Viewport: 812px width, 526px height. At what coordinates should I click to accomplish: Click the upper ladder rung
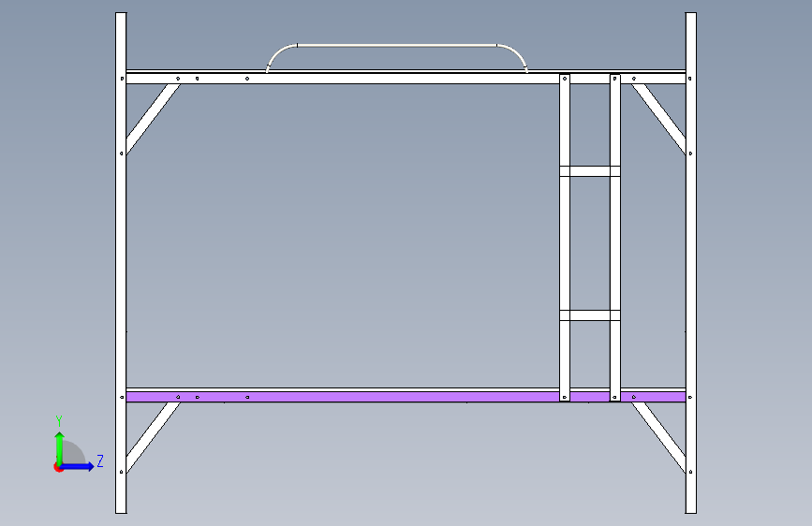[590, 171]
